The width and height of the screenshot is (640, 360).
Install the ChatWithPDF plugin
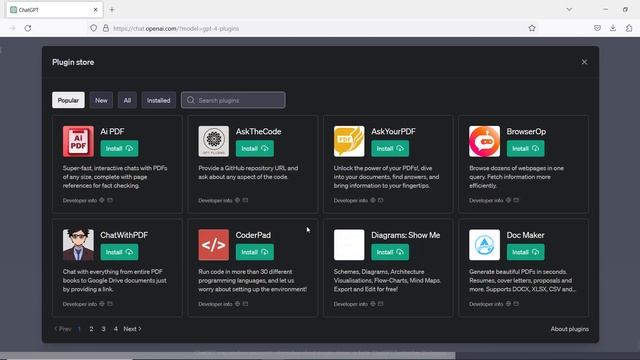pyautogui.click(x=119, y=252)
